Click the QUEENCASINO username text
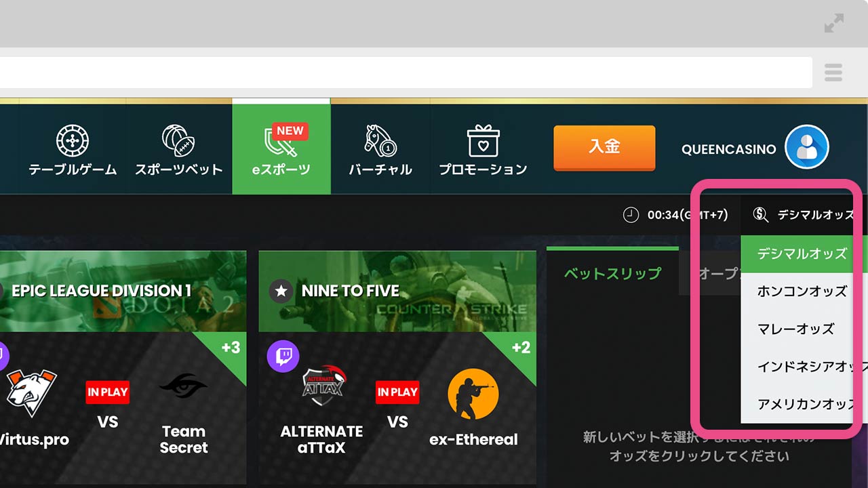 729,149
